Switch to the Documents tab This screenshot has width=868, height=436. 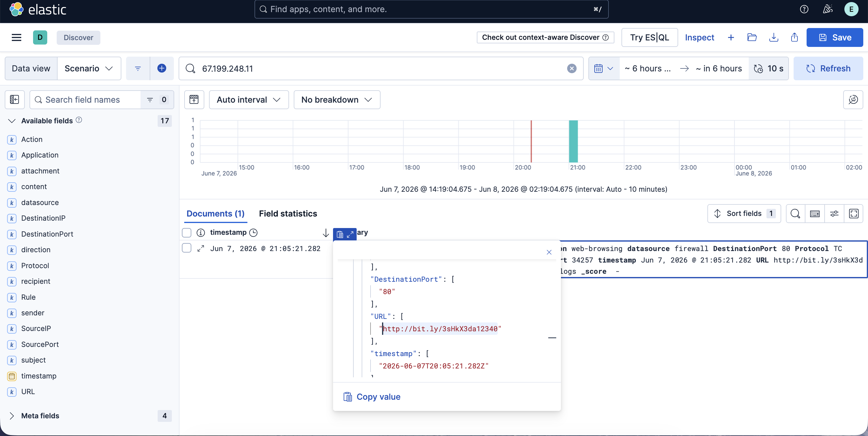[x=216, y=214]
